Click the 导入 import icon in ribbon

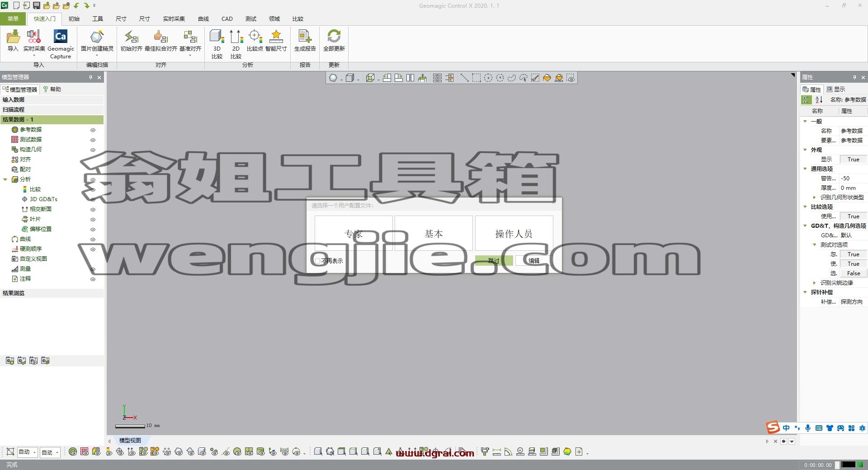coord(13,41)
